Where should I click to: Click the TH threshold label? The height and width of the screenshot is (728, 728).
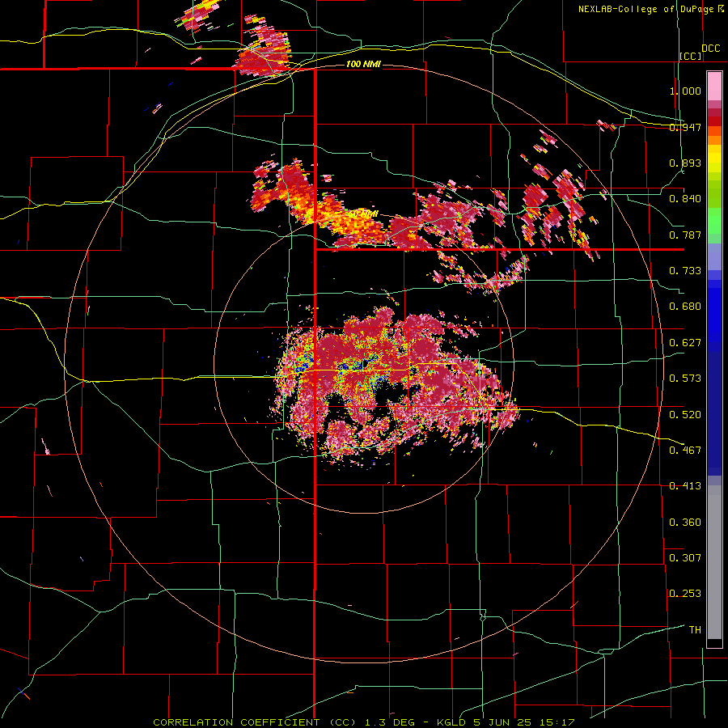695,629
